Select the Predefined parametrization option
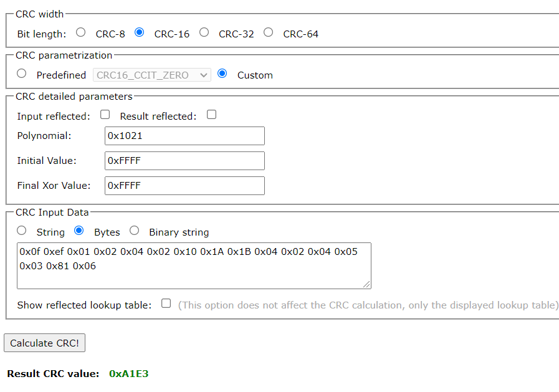 pyautogui.click(x=22, y=74)
